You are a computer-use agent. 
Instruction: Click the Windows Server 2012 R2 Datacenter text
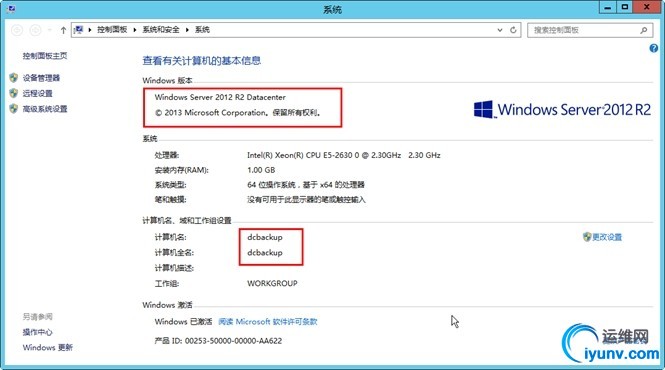click(220, 97)
